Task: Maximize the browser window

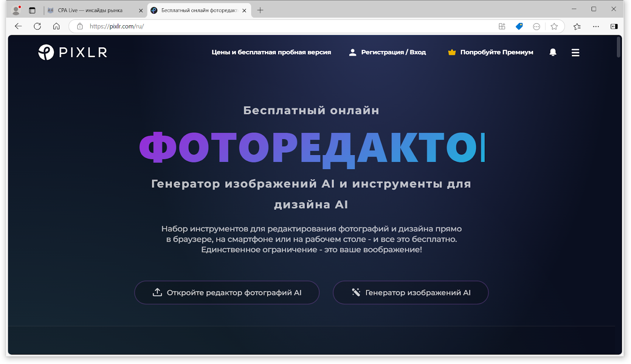Action: [x=594, y=9]
